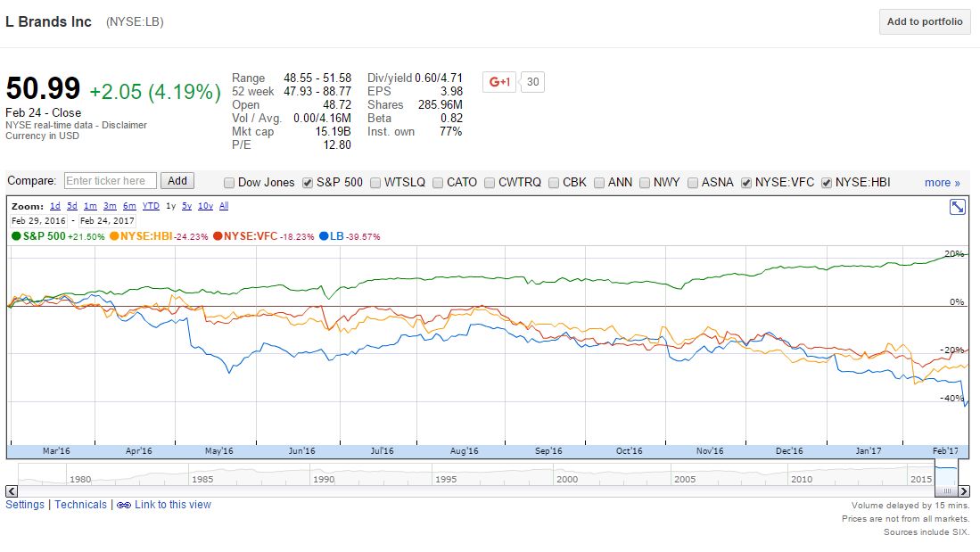980x552 pixels.
Task: Click the orange NYSE:HBI legend dot
Action: pyautogui.click(x=114, y=236)
